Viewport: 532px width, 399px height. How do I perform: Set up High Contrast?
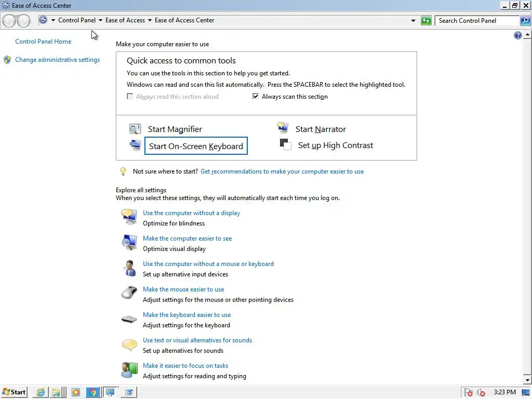tap(336, 145)
